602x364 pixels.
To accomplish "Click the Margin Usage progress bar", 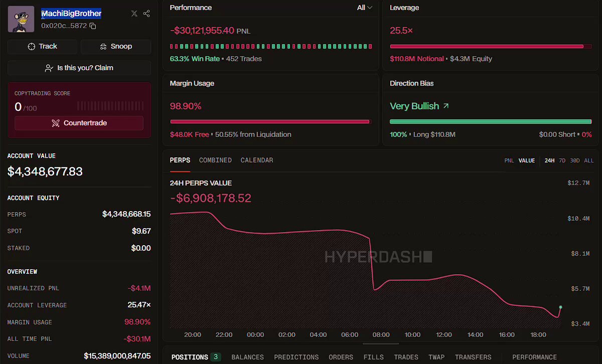I will tap(271, 121).
